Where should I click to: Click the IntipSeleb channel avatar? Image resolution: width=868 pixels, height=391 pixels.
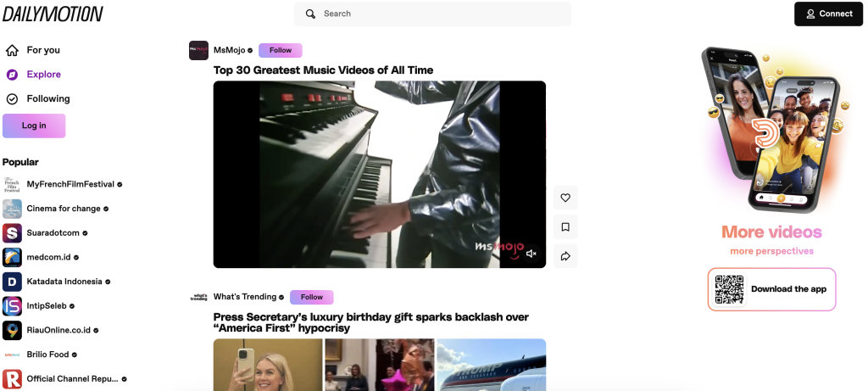click(x=12, y=306)
